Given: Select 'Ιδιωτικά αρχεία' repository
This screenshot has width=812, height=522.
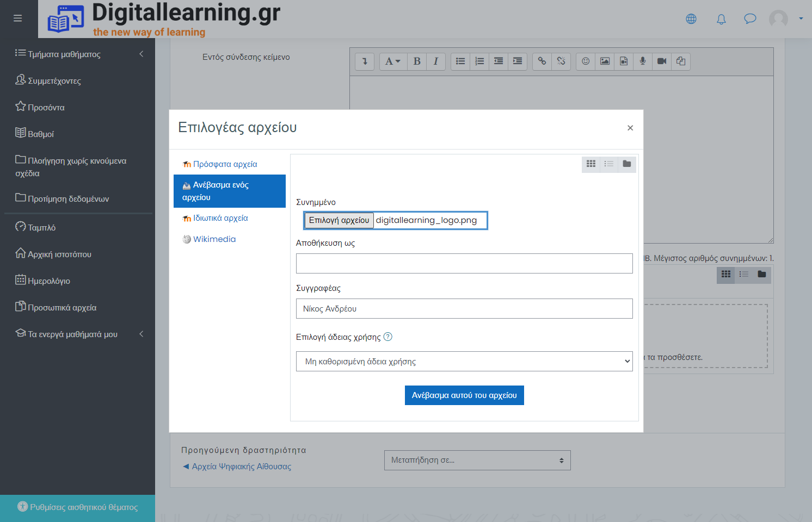Looking at the screenshot, I should click(x=230, y=218).
